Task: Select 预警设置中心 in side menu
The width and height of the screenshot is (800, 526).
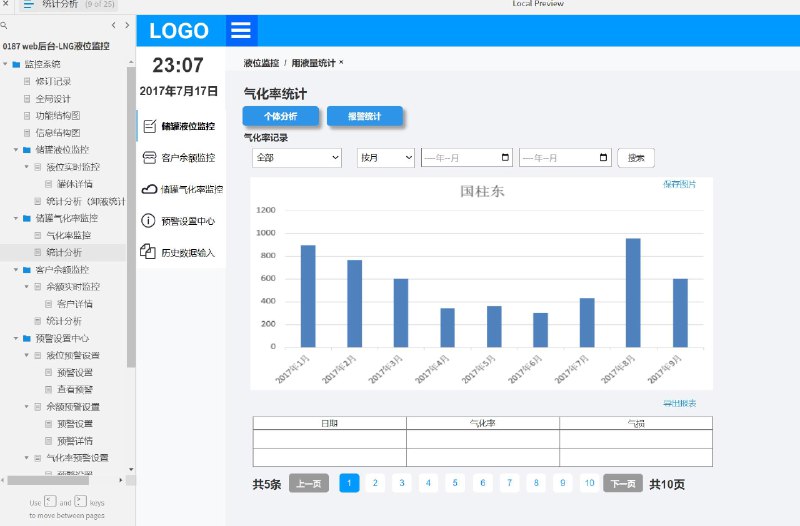Action: (188, 221)
